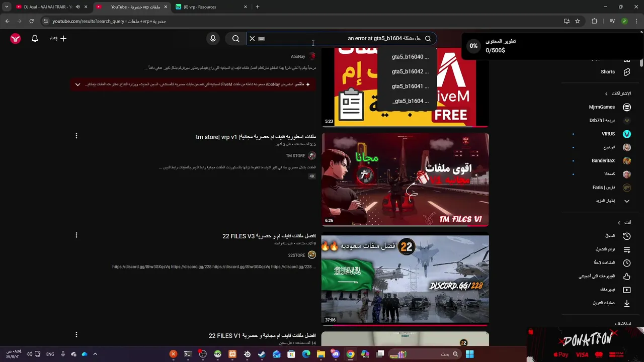Viewport: 644px width, 362px height.
Task: Click the search magnifier button beside the mic
Action: point(235,38)
